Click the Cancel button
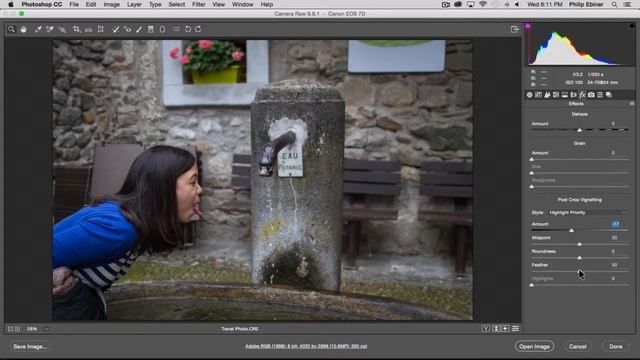640x360 pixels. click(578, 347)
